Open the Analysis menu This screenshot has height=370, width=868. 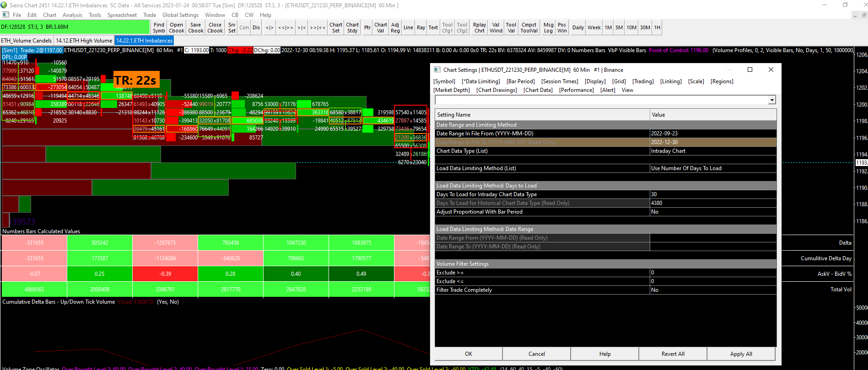73,15
